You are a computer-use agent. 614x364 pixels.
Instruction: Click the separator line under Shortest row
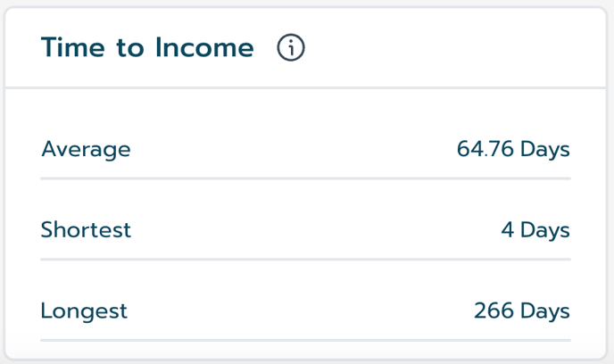(x=305, y=259)
